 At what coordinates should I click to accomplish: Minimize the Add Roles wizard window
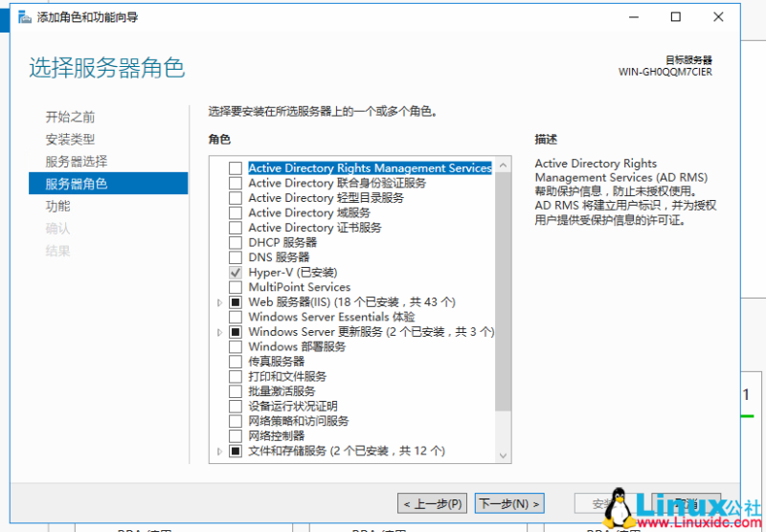click(633, 17)
